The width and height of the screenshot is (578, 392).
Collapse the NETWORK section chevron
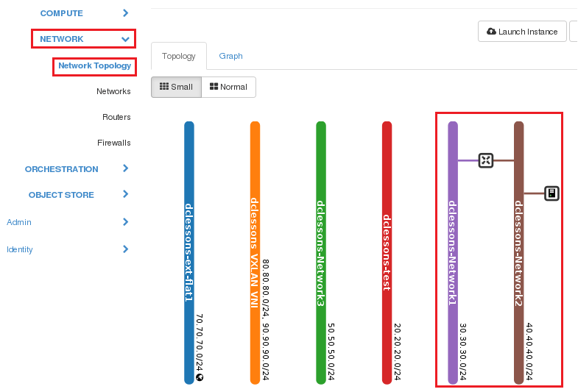[x=125, y=39]
